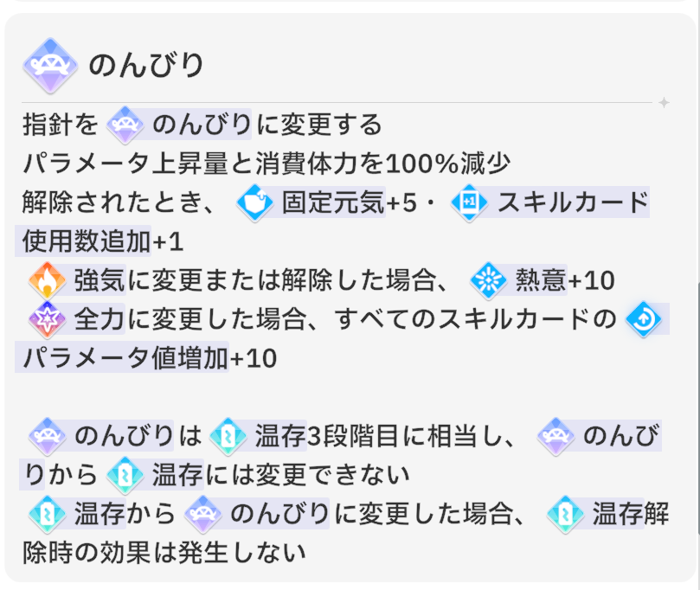
Task: Click the 温存解除 icon in last paragraph
Action: click(x=565, y=514)
